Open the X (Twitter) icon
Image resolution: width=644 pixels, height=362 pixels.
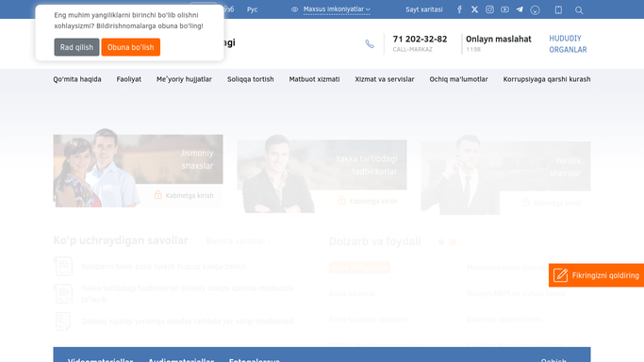tap(474, 9)
